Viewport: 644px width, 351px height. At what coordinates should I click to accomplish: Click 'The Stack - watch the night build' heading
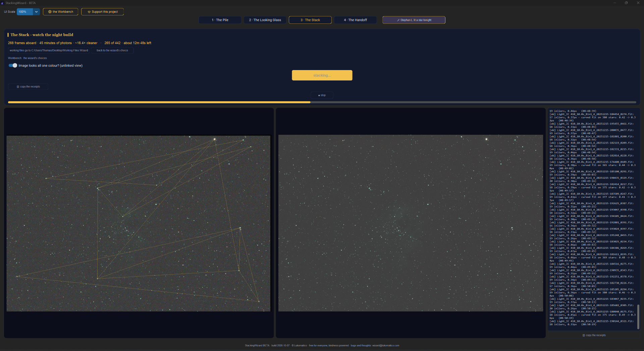tap(42, 35)
